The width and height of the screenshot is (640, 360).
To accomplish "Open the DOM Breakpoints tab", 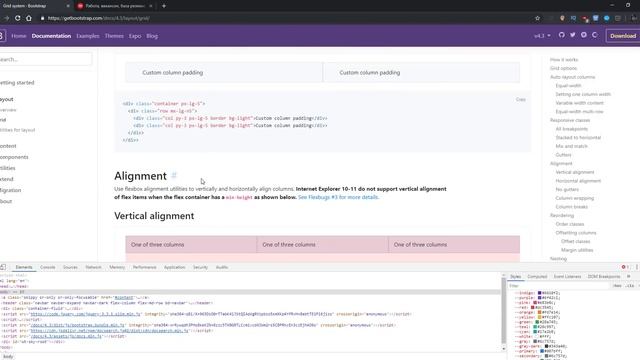I will pos(604,276).
